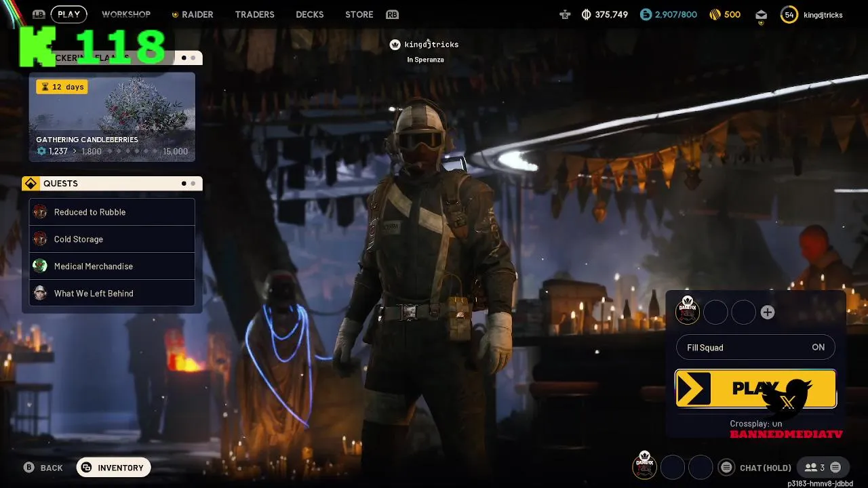Viewport: 868px width, 488px height.
Task: Click the Crossplay status text
Action: 755,424
